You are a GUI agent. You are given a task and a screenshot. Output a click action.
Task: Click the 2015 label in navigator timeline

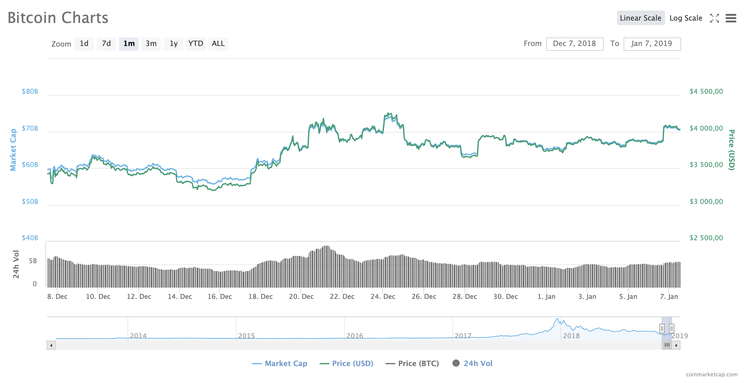(246, 336)
